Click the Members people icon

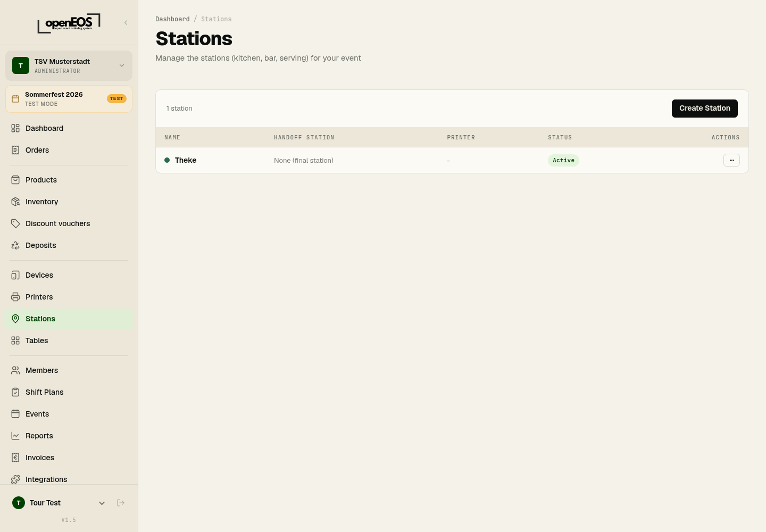[x=15, y=370]
